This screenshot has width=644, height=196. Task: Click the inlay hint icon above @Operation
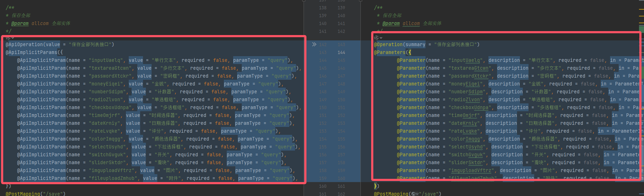click(376, 38)
